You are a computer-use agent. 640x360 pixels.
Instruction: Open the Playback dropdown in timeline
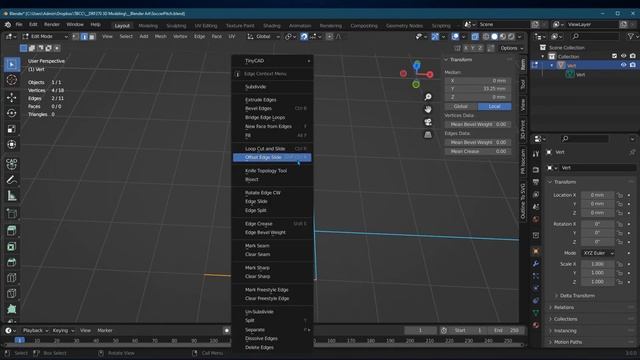click(x=36, y=330)
